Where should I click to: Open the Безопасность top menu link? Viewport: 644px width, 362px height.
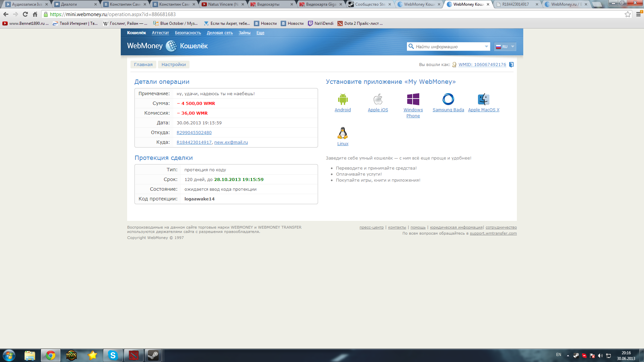point(188,33)
